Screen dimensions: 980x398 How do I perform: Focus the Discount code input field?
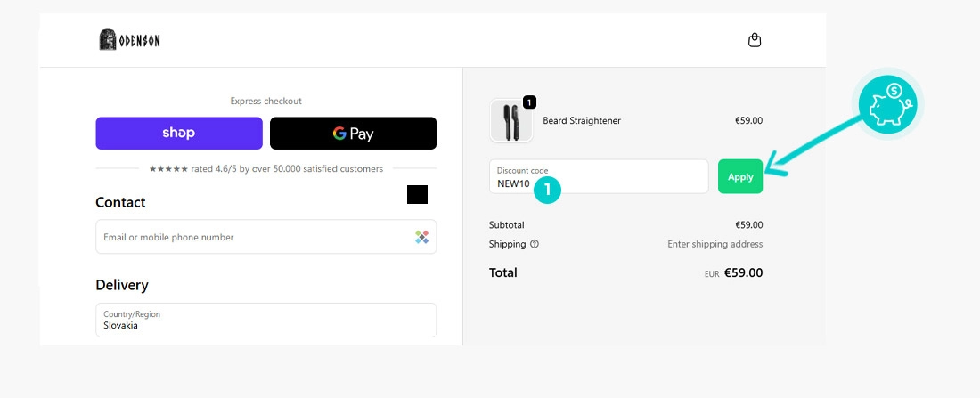click(x=598, y=176)
